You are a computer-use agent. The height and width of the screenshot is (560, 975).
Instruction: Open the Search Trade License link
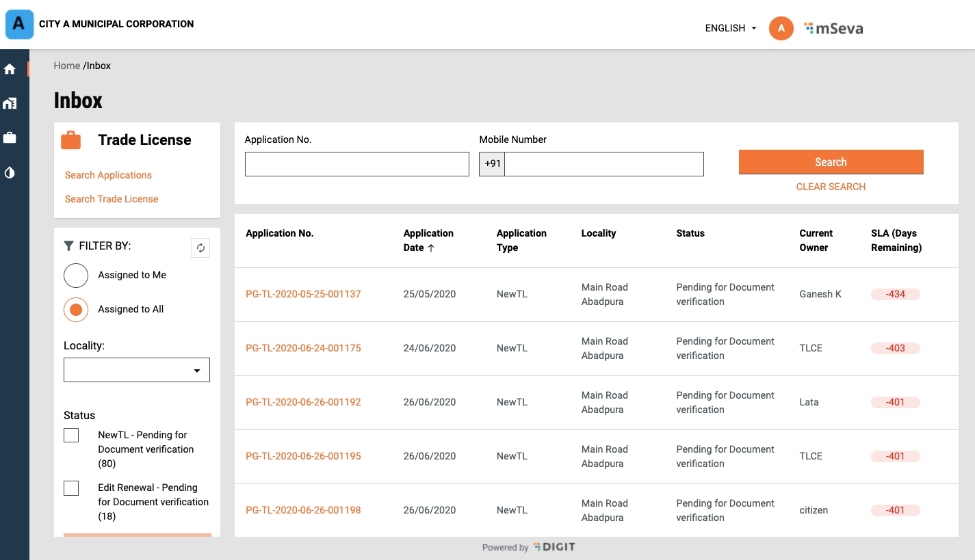pos(112,199)
